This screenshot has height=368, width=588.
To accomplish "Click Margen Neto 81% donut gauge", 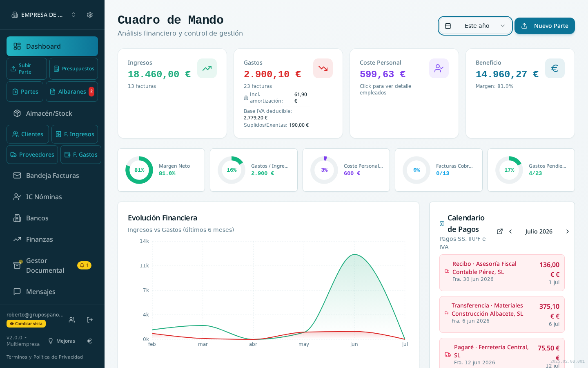I will [139, 170].
